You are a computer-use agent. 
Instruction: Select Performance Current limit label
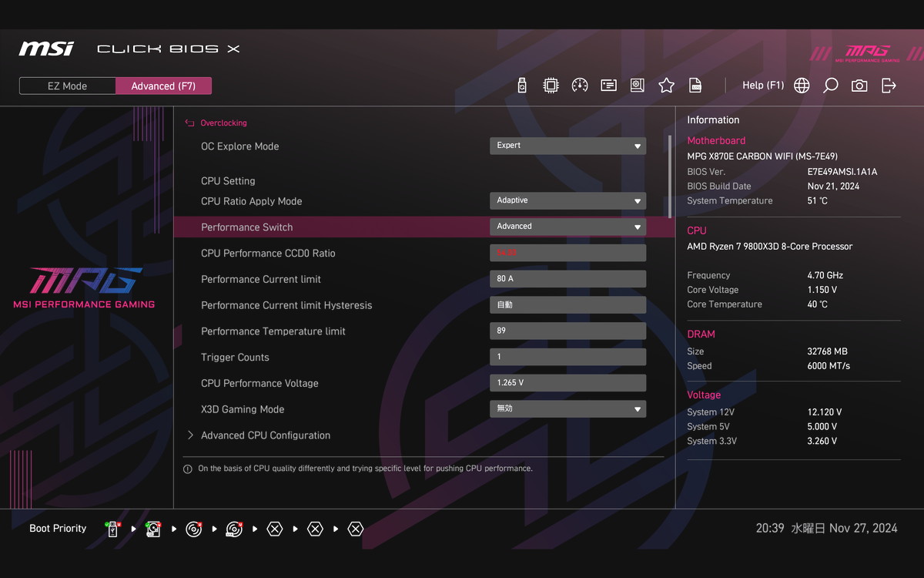coord(261,279)
